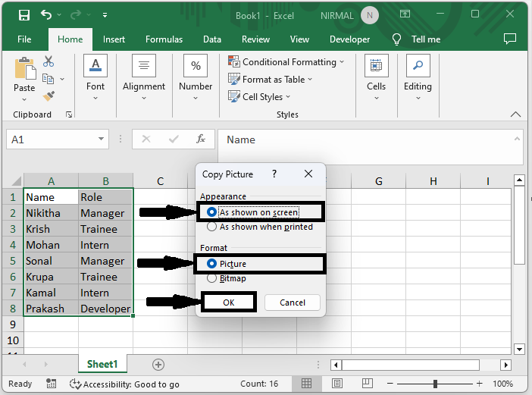The image size is (532, 395).
Task: Open Format as Table dropdown
Action: click(x=270, y=80)
